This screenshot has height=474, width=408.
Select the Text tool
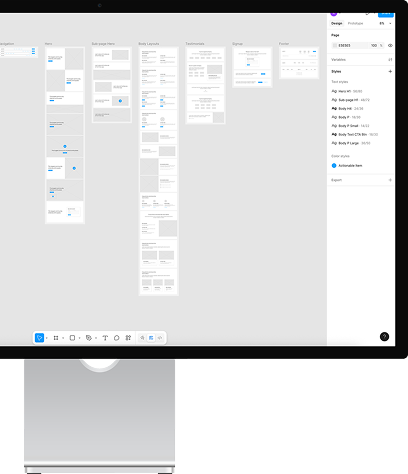(105, 338)
